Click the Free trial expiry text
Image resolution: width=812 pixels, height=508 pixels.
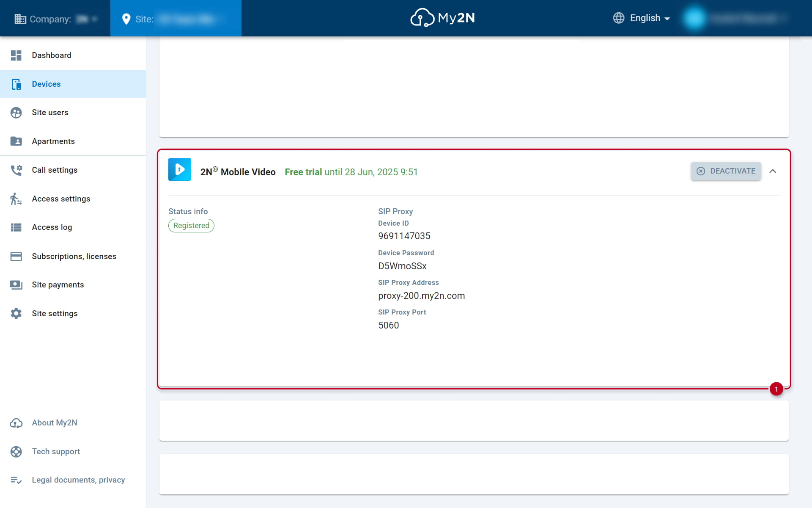point(351,172)
